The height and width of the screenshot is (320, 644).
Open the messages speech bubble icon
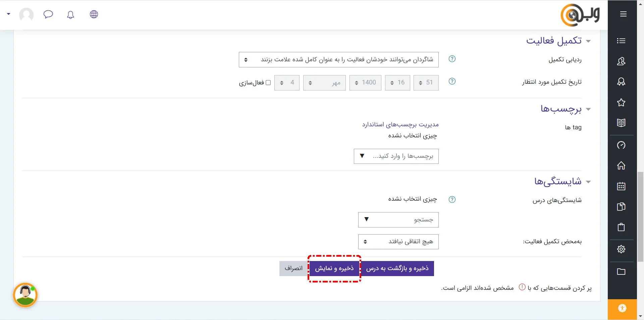pyautogui.click(x=48, y=14)
